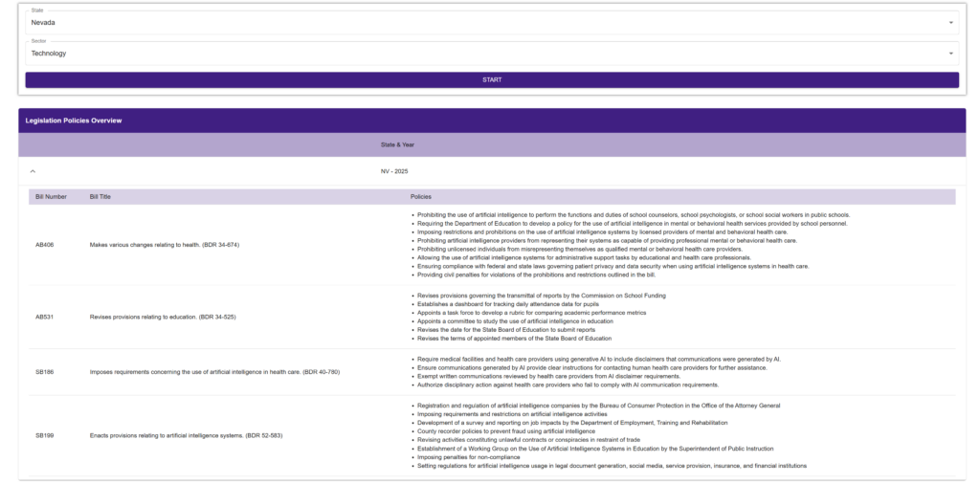
Task: Open the Sector dropdown showing Technology
Action: [479, 54]
